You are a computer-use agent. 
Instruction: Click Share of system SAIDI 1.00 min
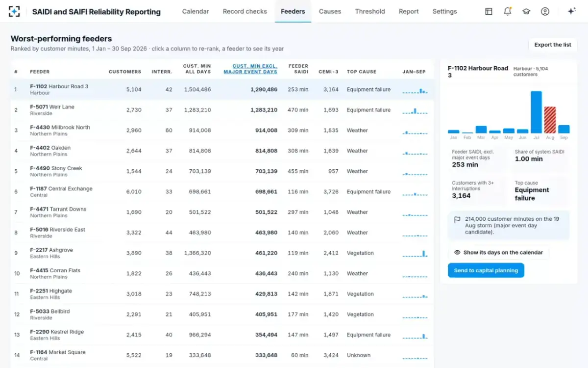coord(540,159)
